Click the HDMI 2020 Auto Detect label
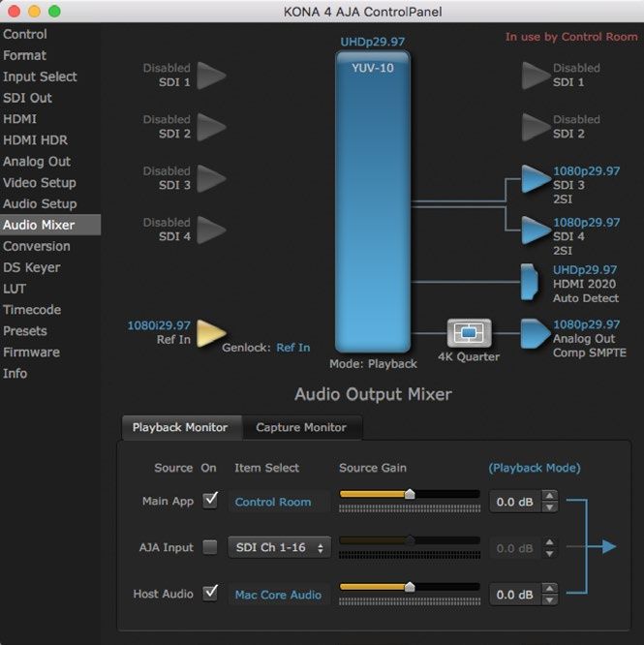The height and width of the screenshot is (645, 644). pyautogui.click(x=586, y=291)
